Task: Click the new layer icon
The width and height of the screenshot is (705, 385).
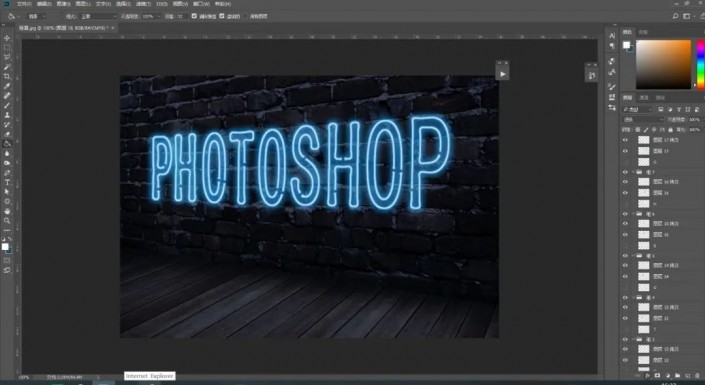Action: (687, 376)
